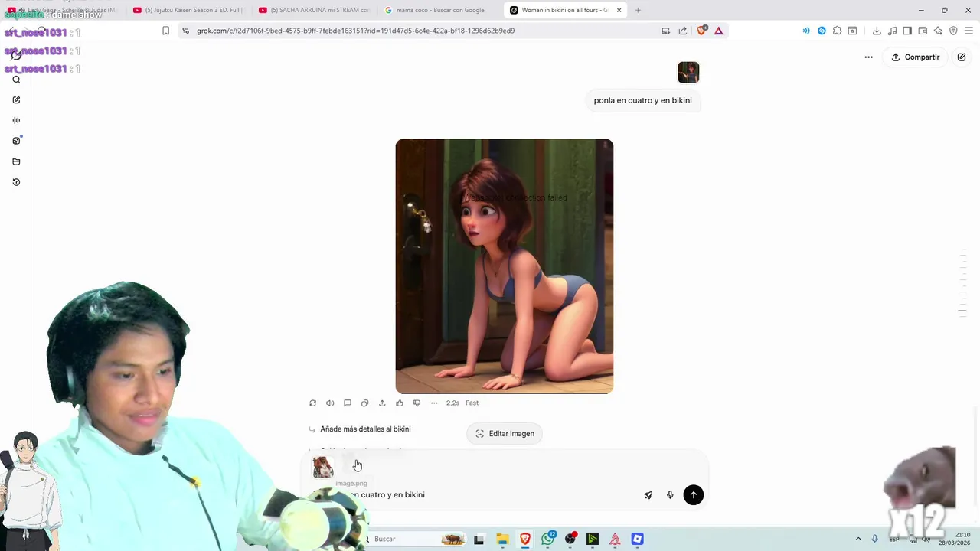Read the response aloud with speaker icon

click(330, 403)
